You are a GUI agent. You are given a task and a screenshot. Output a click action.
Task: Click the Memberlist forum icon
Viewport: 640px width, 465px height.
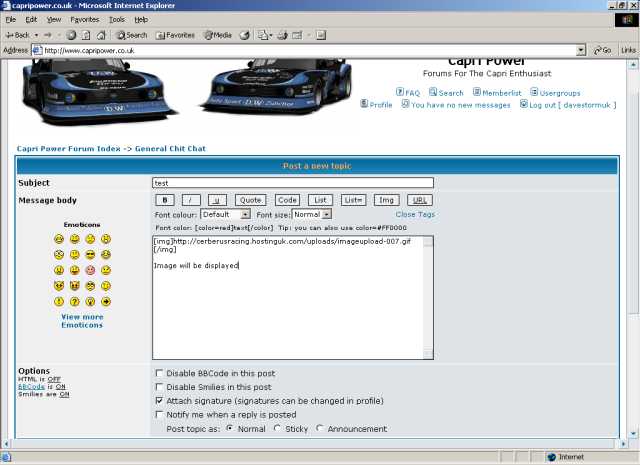(476, 92)
